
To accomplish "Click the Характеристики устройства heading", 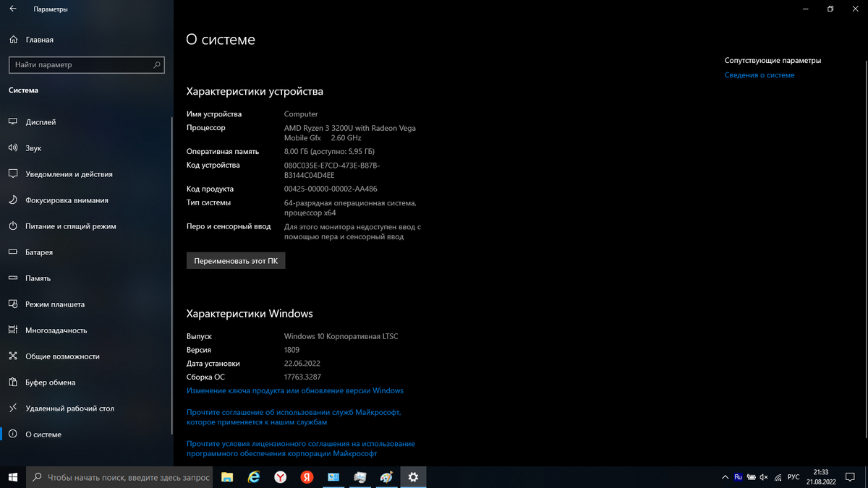I will pos(255,92).
